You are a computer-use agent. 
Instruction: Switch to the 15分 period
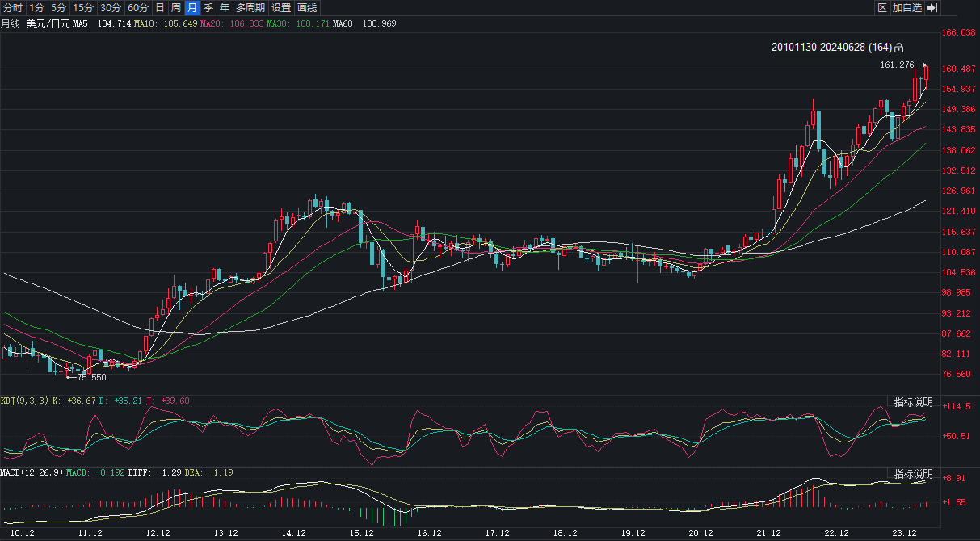tap(83, 8)
